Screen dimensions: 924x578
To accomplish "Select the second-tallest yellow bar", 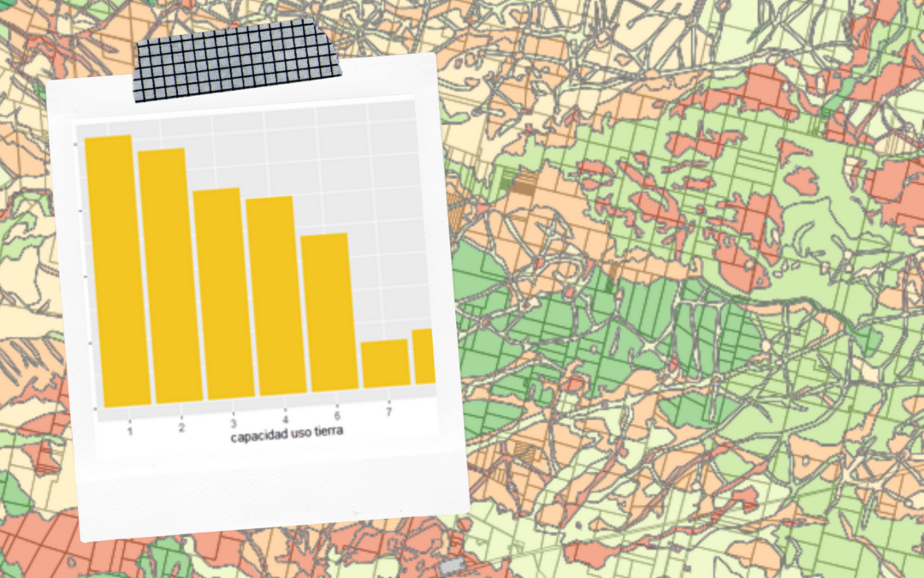I will pos(170,276).
